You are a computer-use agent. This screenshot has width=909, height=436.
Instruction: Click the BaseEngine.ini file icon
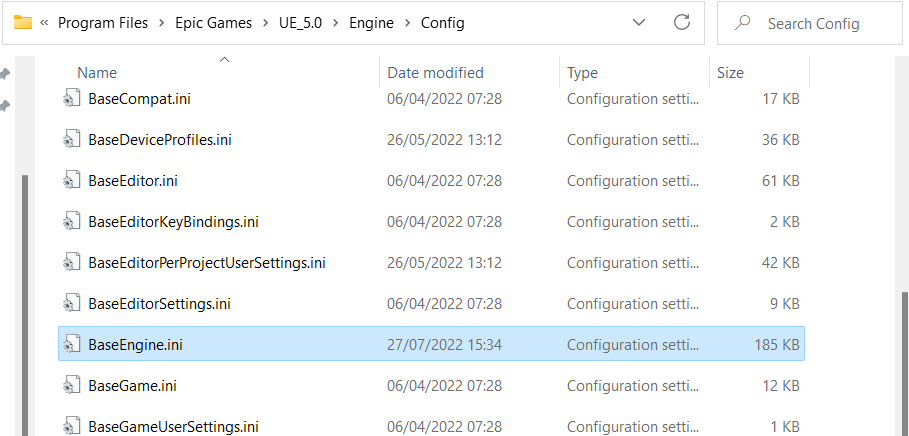pyautogui.click(x=71, y=344)
